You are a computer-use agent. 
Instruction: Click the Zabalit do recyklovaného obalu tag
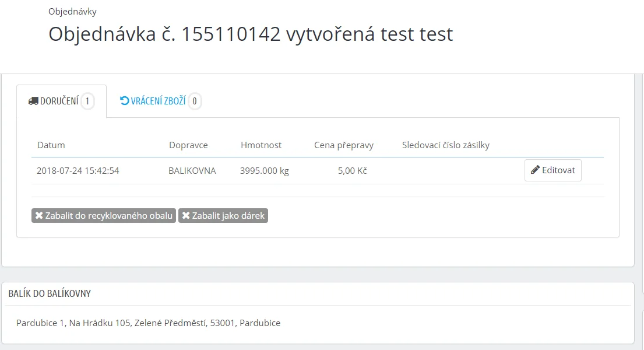click(x=104, y=216)
